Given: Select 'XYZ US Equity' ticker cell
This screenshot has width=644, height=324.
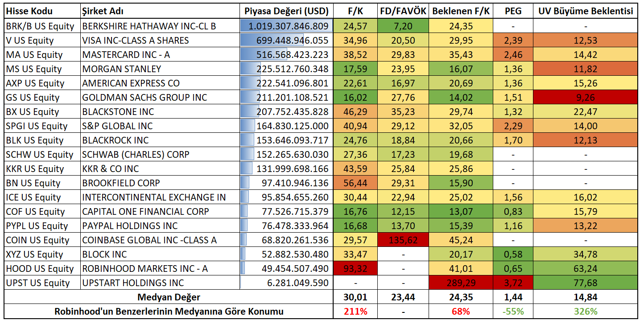Looking at the screenshot, I should [42, 254].
